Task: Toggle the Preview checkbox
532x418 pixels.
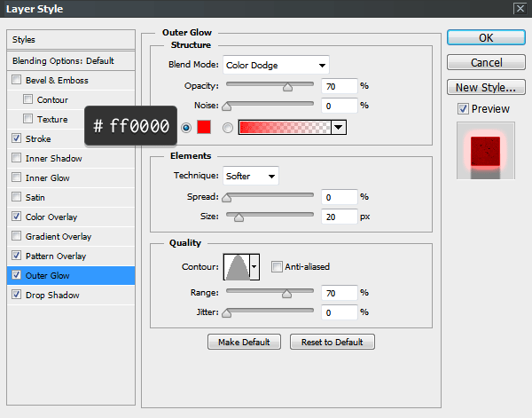Action: tap(463, 108)
